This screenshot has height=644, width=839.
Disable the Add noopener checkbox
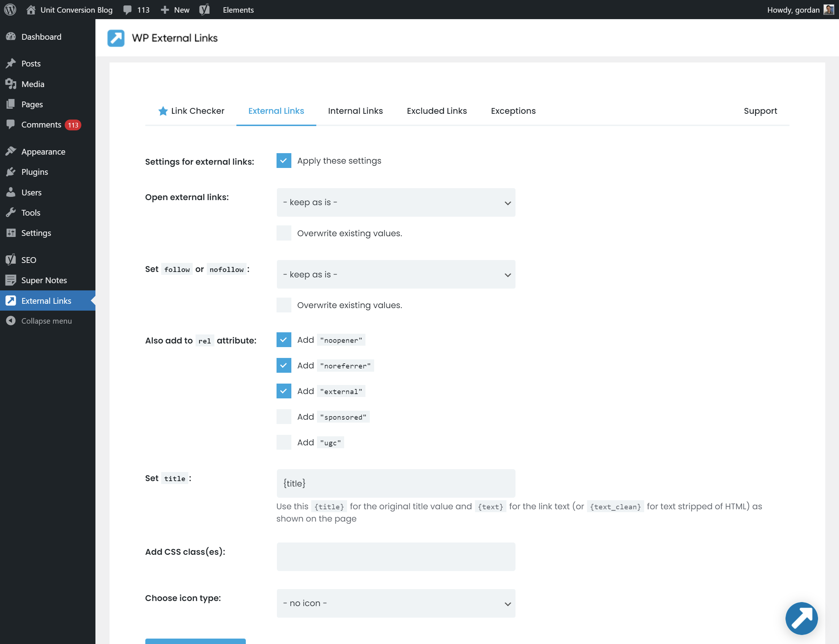[284, 340]
